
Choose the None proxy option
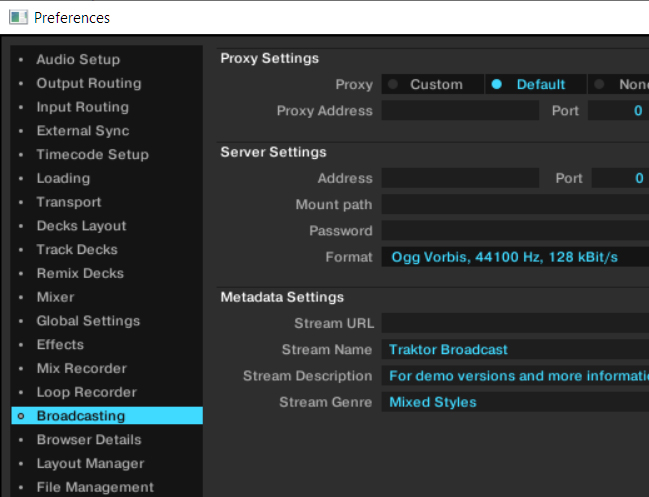click(x=622, y=85)
